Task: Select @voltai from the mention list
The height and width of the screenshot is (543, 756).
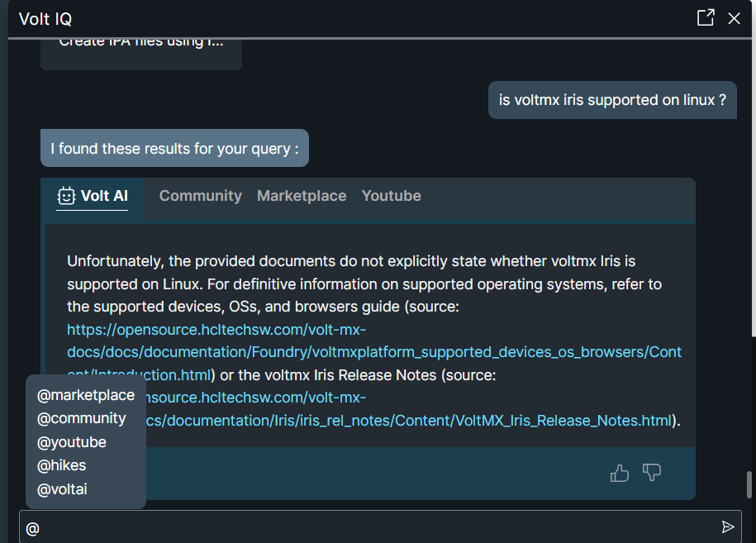Action: pos(62,489)
